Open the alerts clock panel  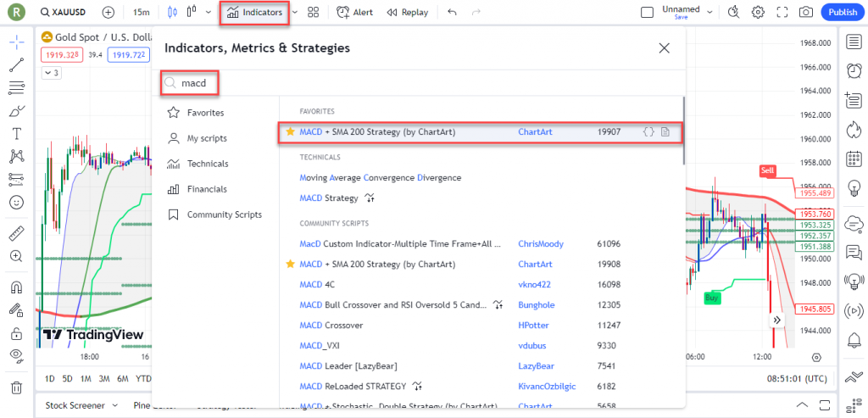click(x=854, y=71)
